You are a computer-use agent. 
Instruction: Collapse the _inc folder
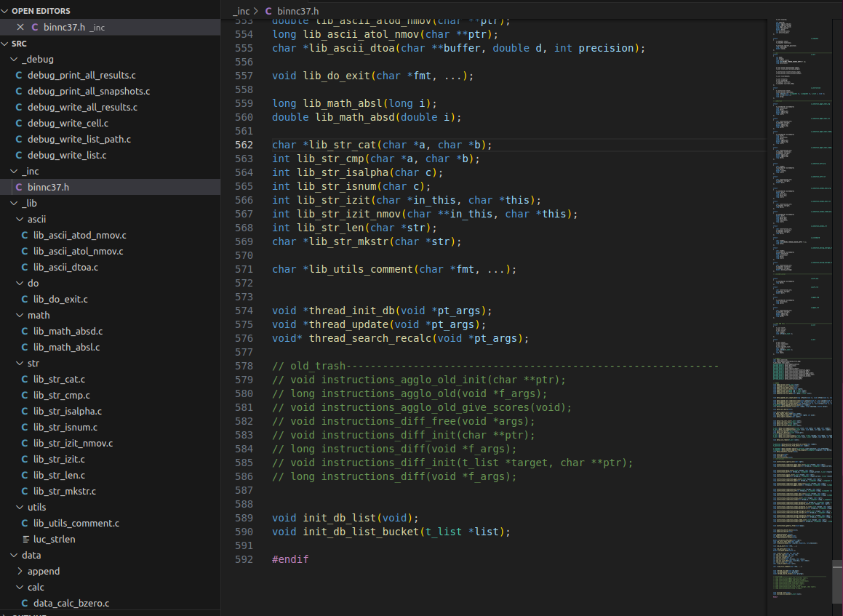click(14, 171)
